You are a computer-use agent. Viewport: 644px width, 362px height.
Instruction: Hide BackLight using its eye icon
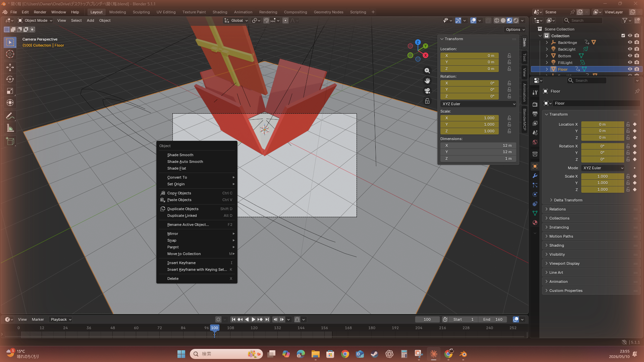click(x=630, y=49)
